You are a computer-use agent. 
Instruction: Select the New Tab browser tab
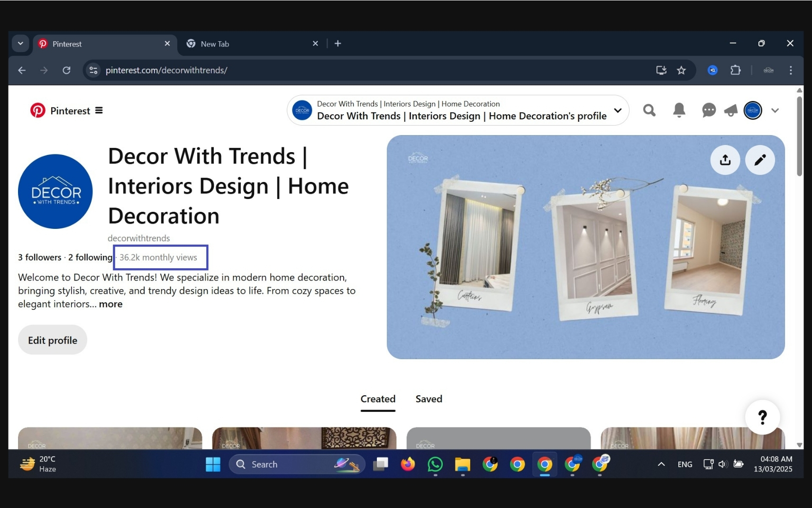click(x=251, y=44)
